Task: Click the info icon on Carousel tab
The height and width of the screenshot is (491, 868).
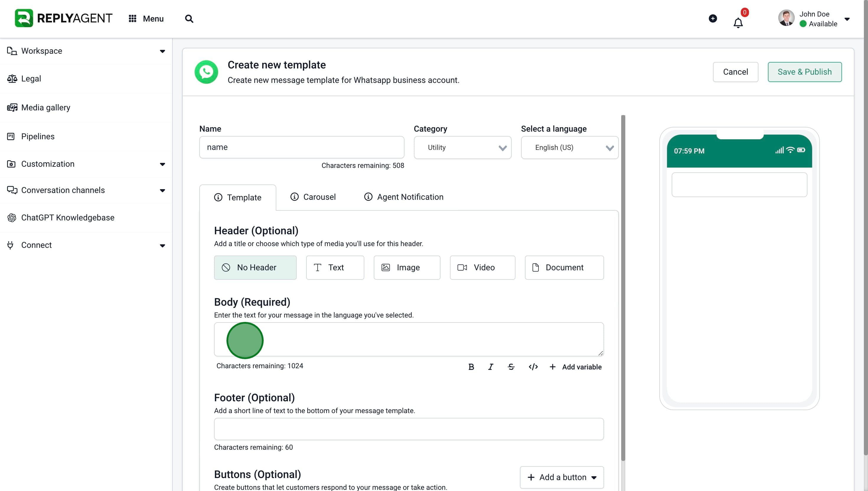Action: point(294,197)
